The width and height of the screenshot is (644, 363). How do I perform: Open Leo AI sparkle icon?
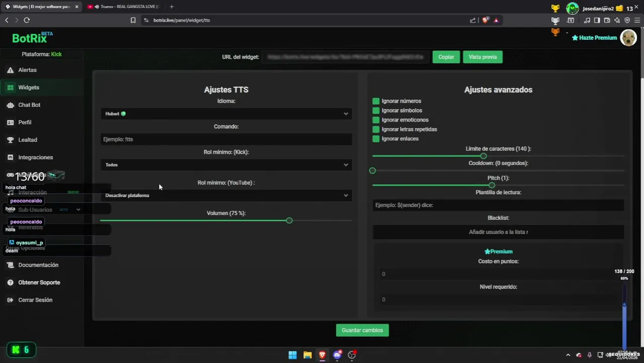pyautogui.click(x=617, y=20)
